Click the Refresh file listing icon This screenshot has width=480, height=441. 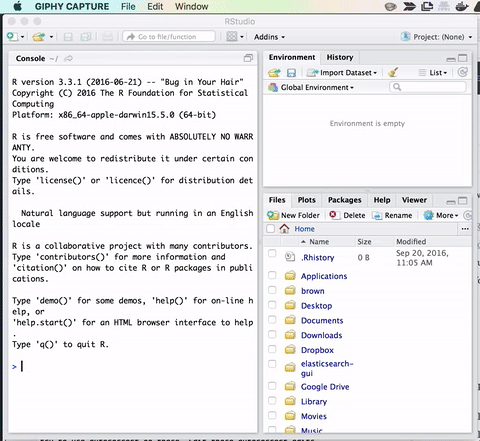tap(468, 215)
